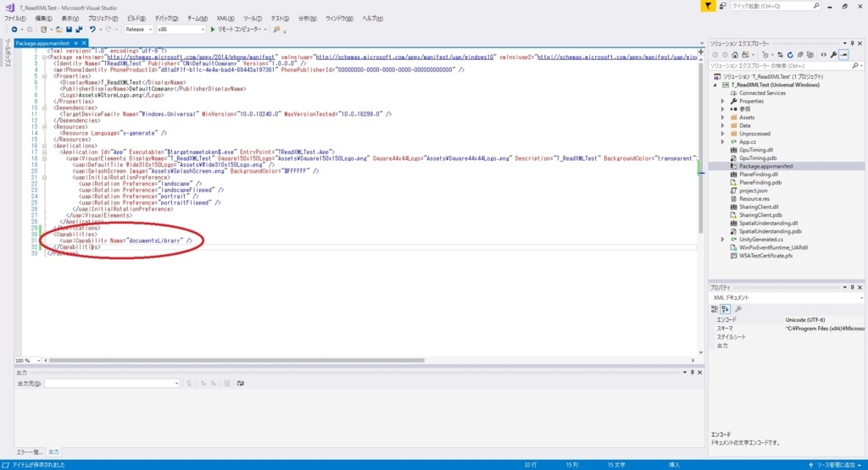The width and height of the screenshot is (868, 470).
Task: Click the Save All toolbar icon
Action: point(79,30)
